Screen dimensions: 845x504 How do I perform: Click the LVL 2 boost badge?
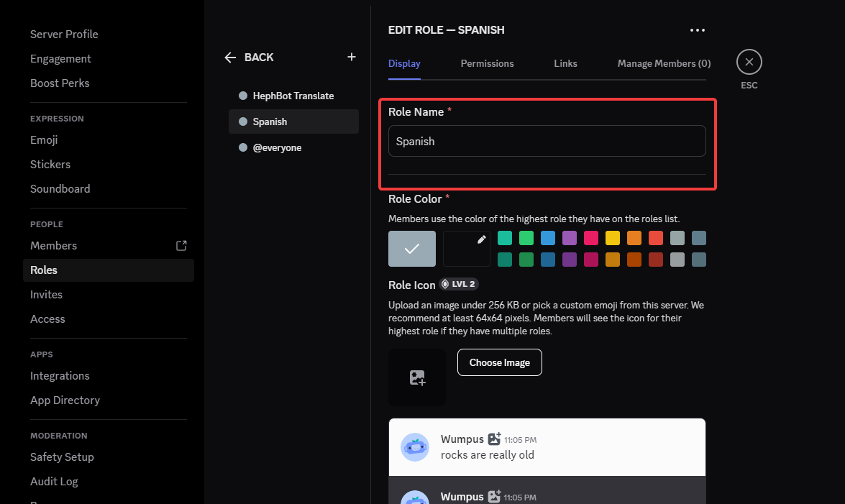click(x=459, y=285)
